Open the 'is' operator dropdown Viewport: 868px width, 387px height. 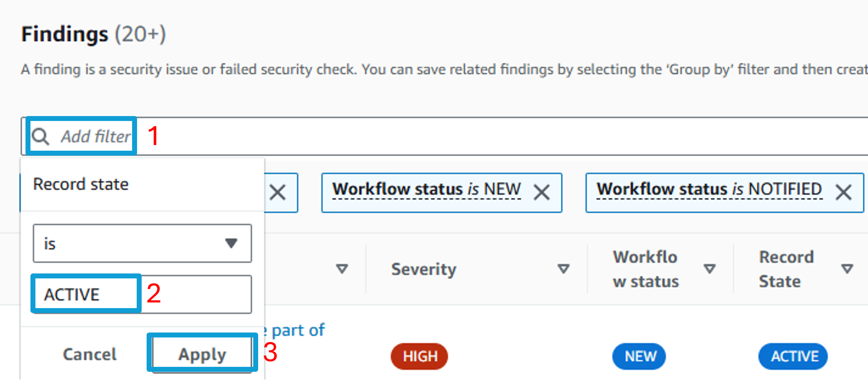click(142, 243)
